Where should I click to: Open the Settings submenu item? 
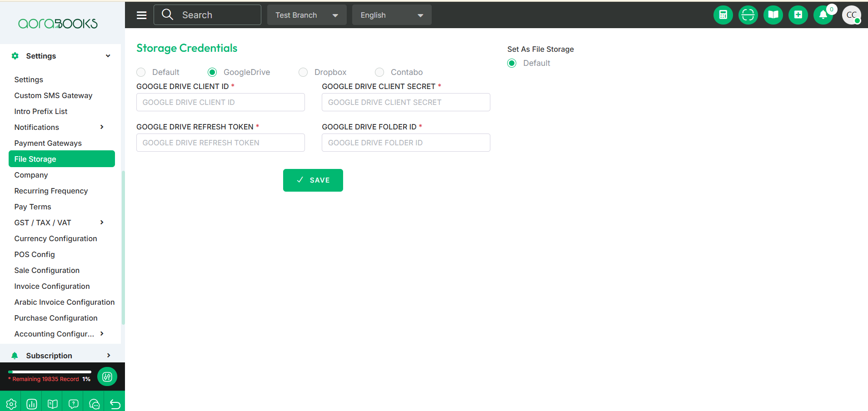click(29, 79)
